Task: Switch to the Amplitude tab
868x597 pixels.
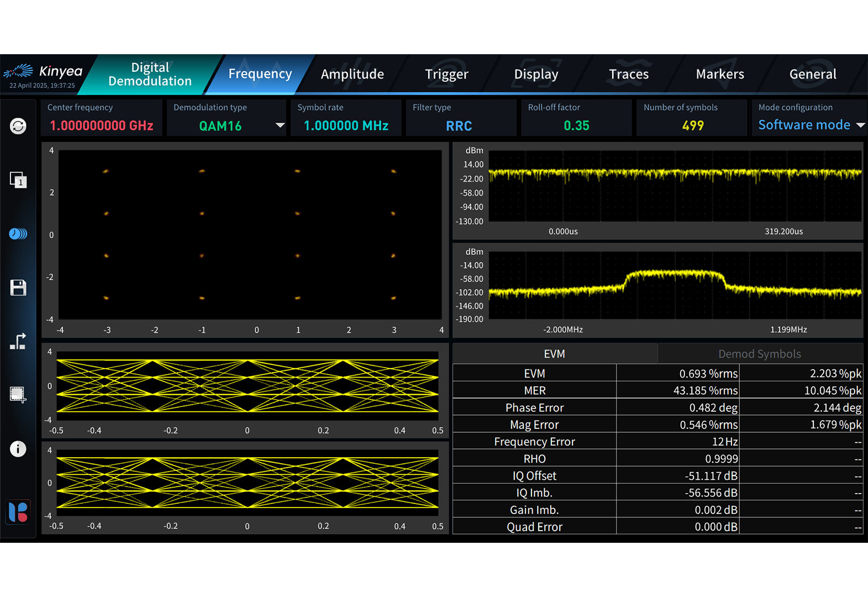Action: (x=353, y=74)
